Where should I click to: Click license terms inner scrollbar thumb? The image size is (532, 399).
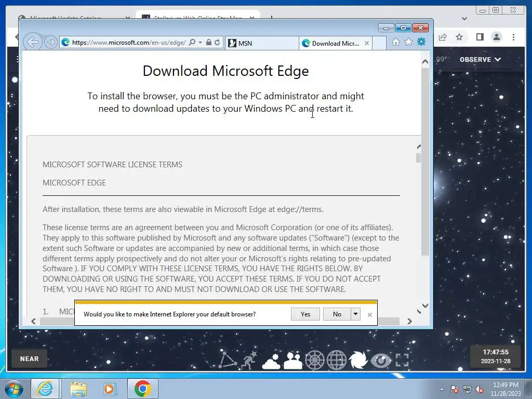[418, 158]
